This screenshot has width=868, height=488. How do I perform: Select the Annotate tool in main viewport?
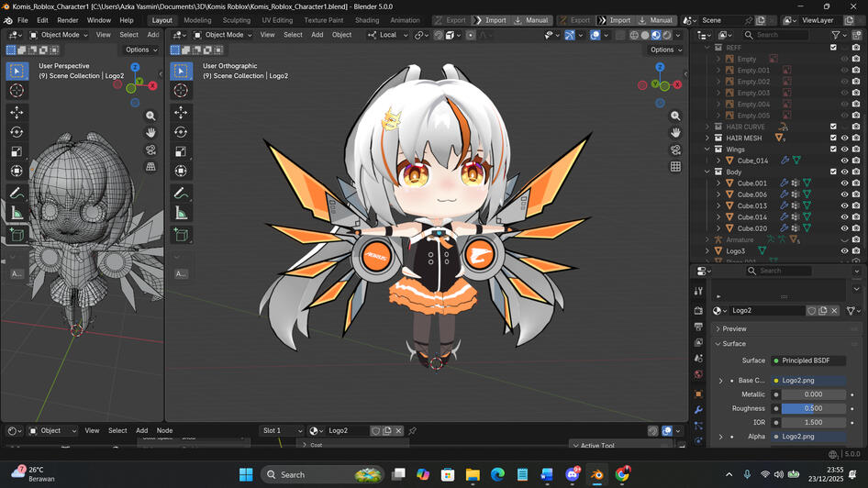pyautogui.click(x=181, y=193)
